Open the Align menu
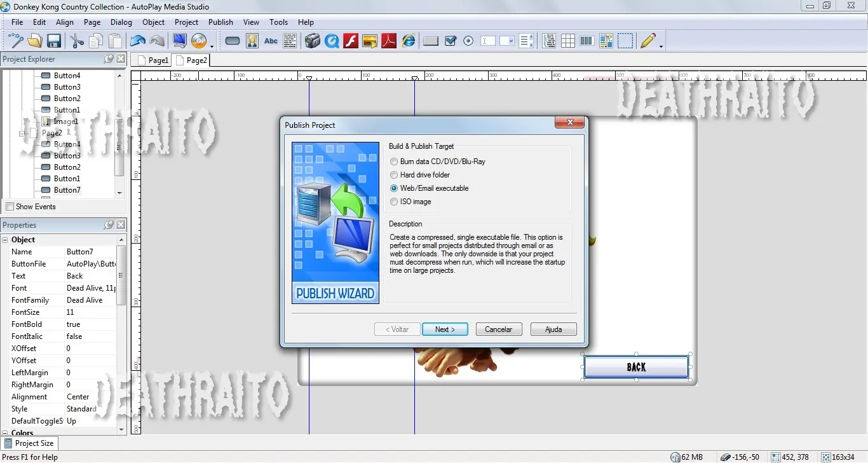This screenshot has width=868, height=463. pos(65,22)
